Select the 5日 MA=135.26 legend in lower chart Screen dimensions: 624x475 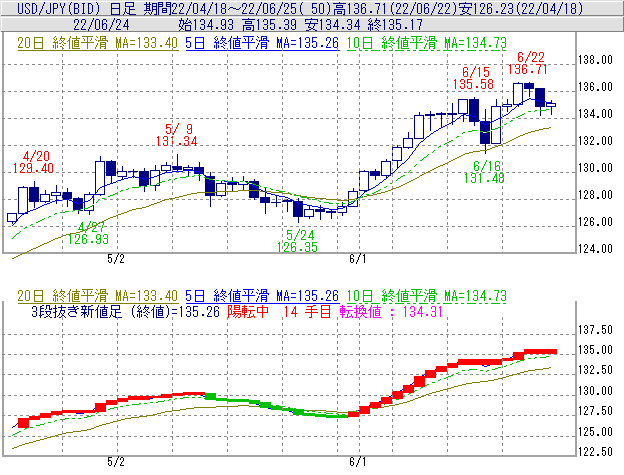coord(262,296)
